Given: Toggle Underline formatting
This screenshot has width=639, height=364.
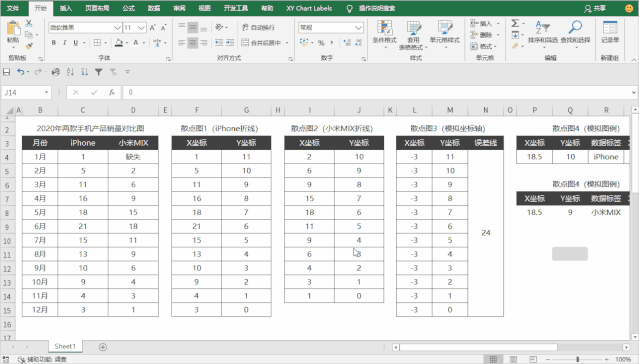Looking at the screenshot, I should point(75,42).
